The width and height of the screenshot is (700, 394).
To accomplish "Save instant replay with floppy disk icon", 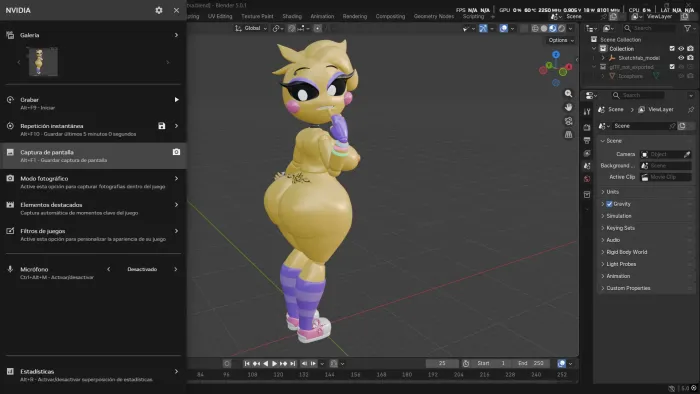I will [x=162, y=126].
